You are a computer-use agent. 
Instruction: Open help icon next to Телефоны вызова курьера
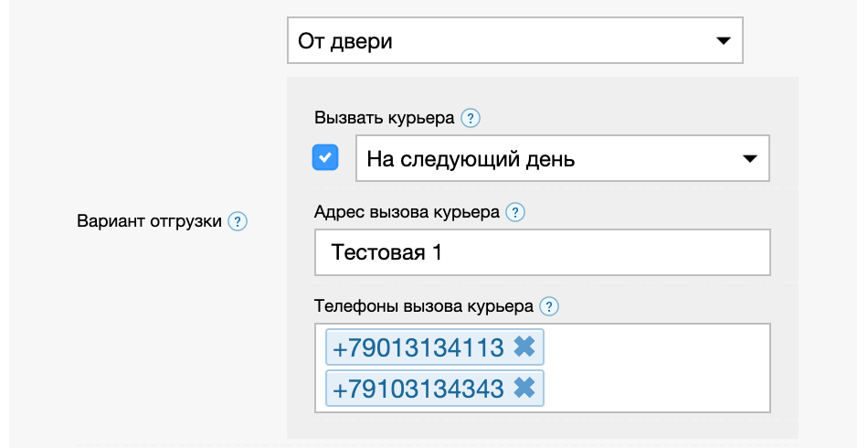(x=549, y=306)
